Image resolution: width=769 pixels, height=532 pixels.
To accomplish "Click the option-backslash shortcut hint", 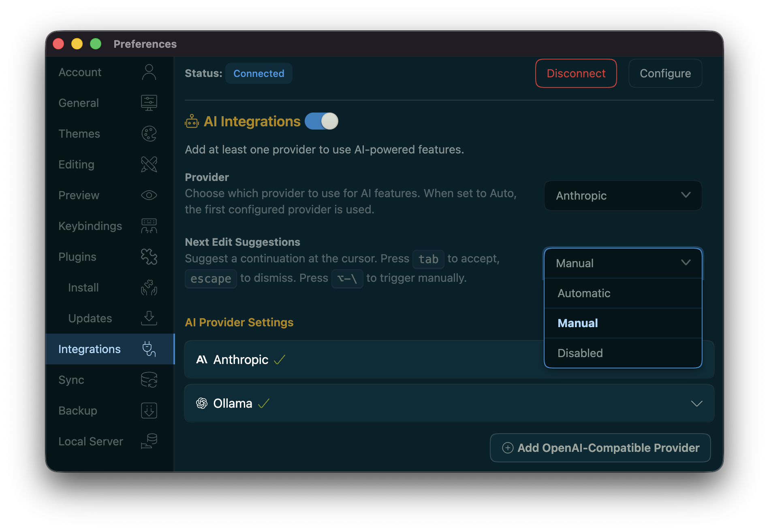I will pos(347,279).
